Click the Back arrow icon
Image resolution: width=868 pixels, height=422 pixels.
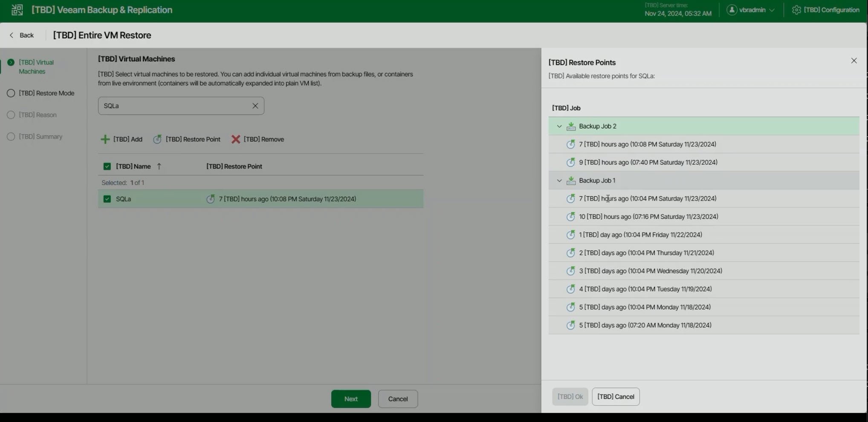(12, 35)
